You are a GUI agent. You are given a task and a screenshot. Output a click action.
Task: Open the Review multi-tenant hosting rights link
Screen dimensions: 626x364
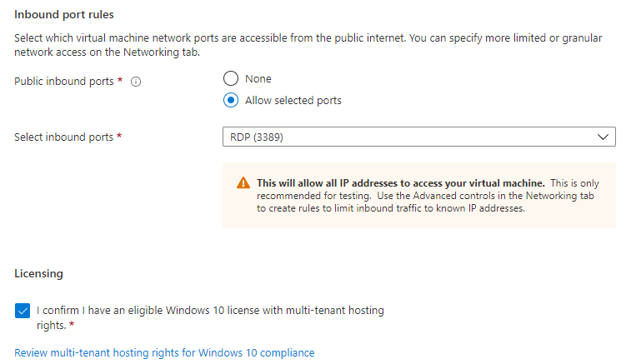point(164,353)
